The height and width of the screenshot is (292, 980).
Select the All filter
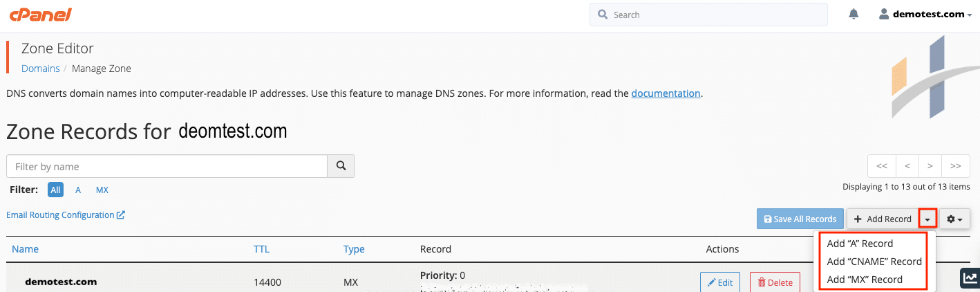(x=56, y=190)
